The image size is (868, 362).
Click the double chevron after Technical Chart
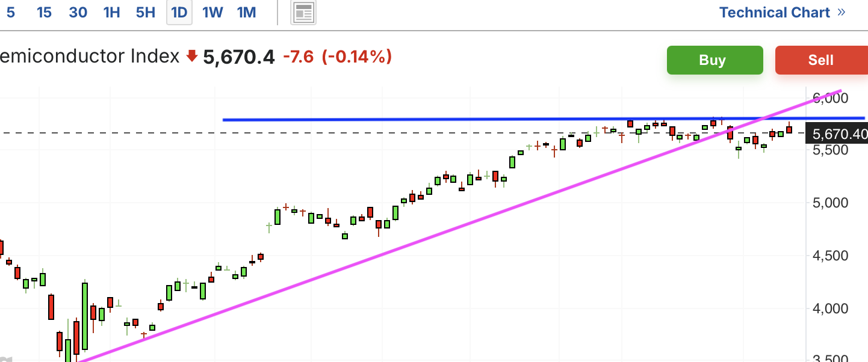point(841,13)
